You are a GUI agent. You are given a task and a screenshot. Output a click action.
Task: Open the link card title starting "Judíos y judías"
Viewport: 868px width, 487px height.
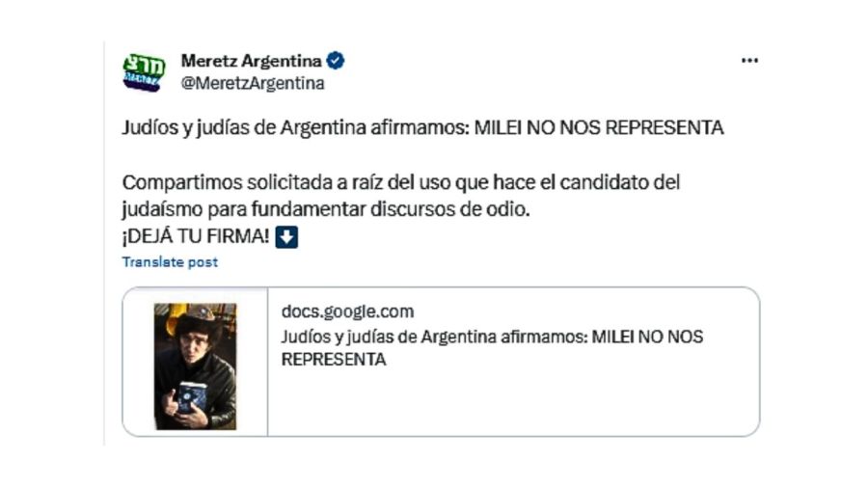[x=492, y=337]
